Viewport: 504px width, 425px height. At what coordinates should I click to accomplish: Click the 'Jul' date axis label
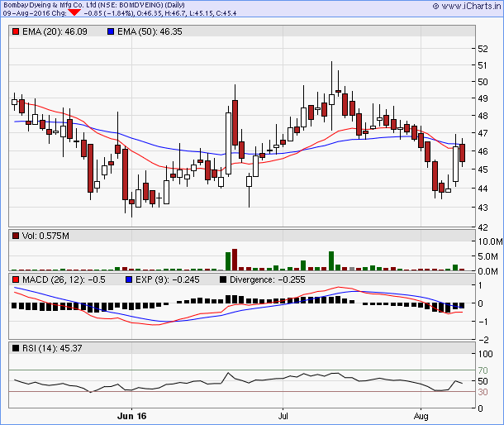pos(283,416)
